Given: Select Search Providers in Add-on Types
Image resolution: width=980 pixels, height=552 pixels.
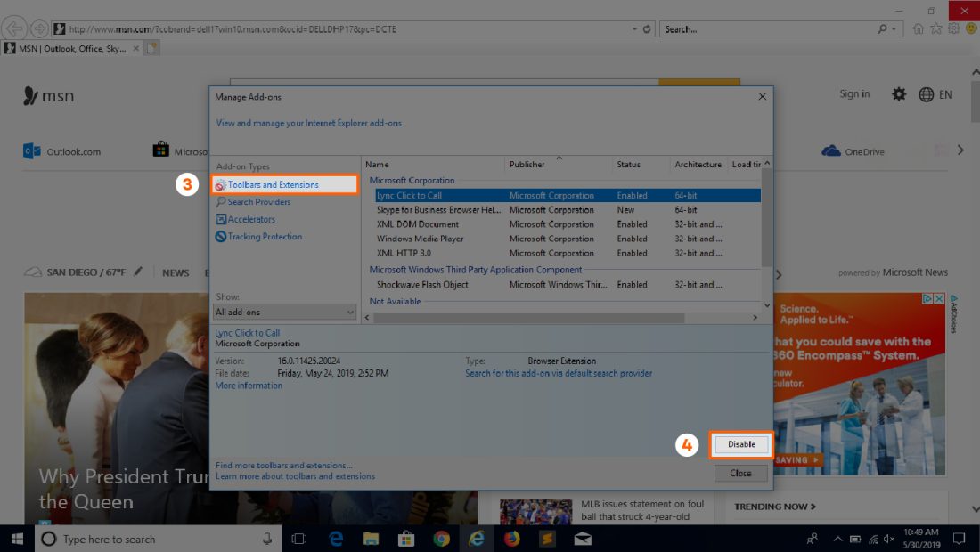Looking at the screenshot, I should 261,201.
